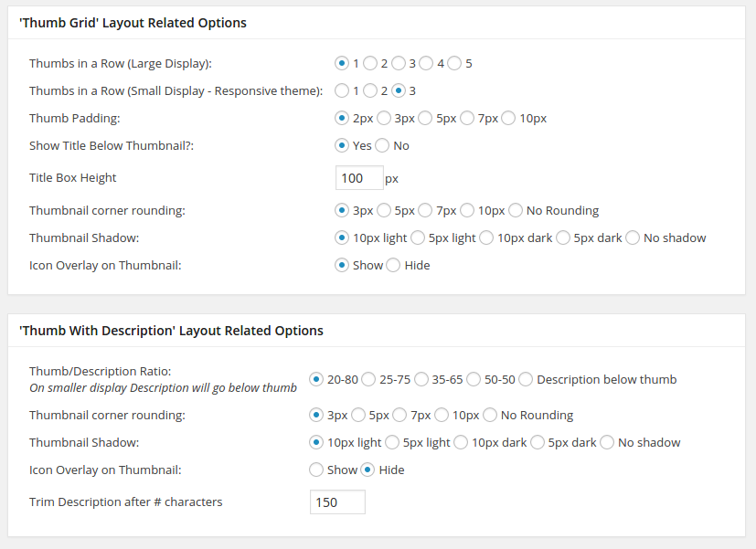The width and height of the screenshot is (756, 549).
Task: Click the Title Box Height input field
Action: (358, 178)
